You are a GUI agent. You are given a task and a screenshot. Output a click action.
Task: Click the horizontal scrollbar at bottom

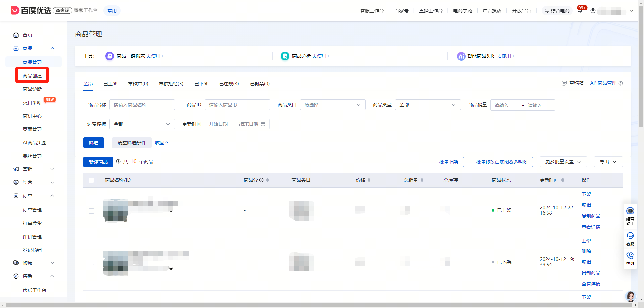(x=319, y=305)
